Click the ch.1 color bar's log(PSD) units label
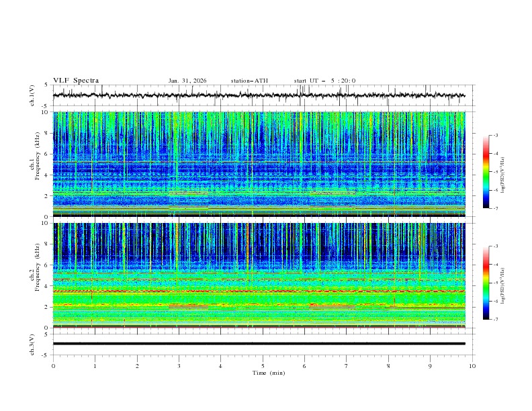 click(502, 175)
